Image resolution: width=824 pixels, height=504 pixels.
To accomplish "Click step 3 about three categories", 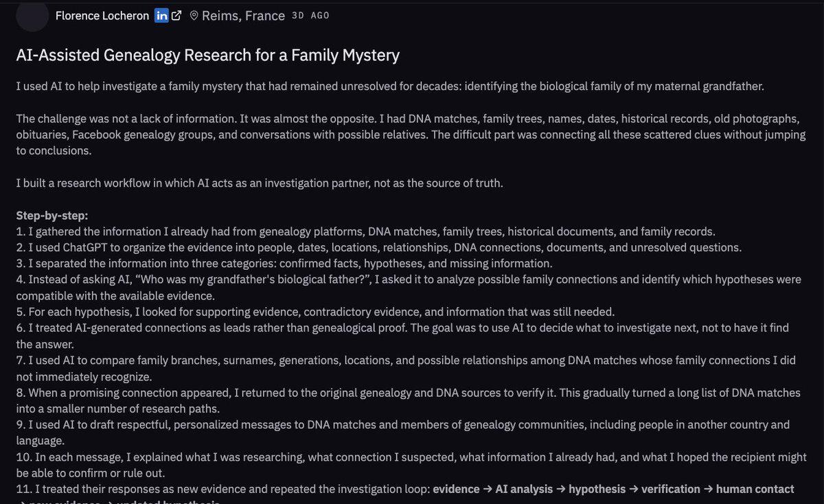I will 284,263.
